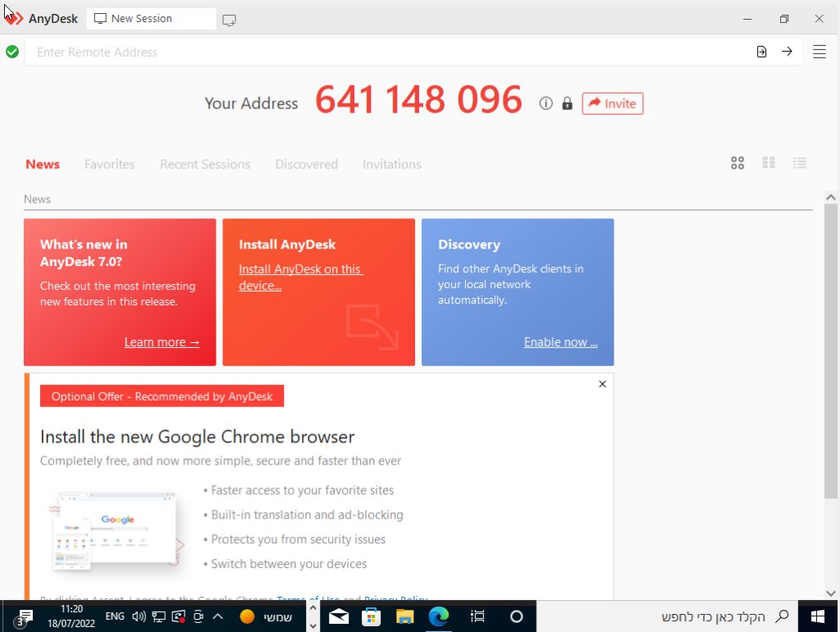Click the taskbar toolbar down arrow
Viewport: 840px width, 632px height.
tap(313, 625)
